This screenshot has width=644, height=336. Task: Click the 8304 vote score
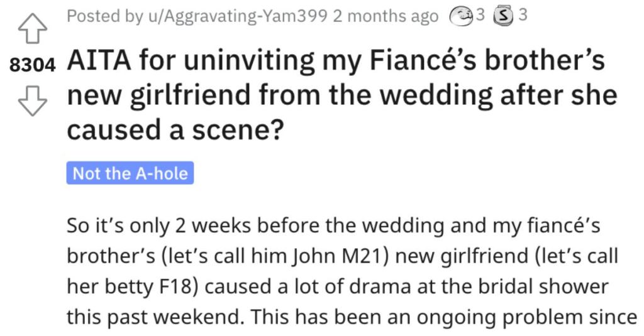click(32, 65)
